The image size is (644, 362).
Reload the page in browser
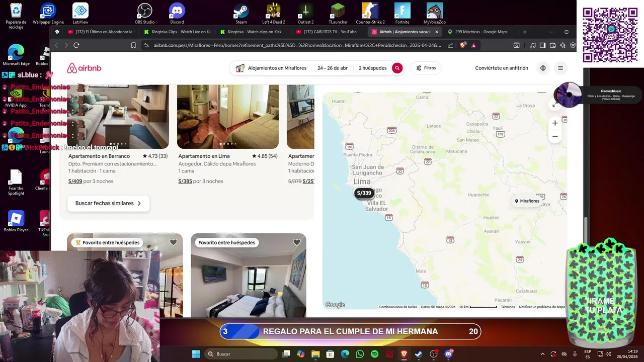(76, 45)
